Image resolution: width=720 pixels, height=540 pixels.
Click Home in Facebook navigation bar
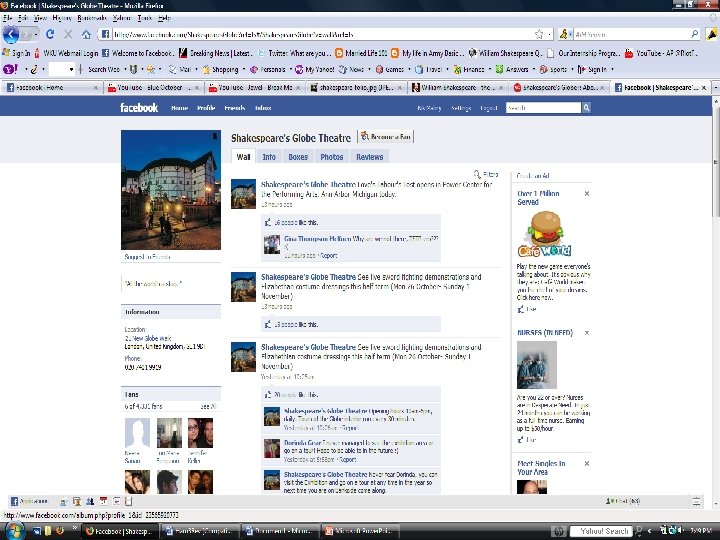180,108
